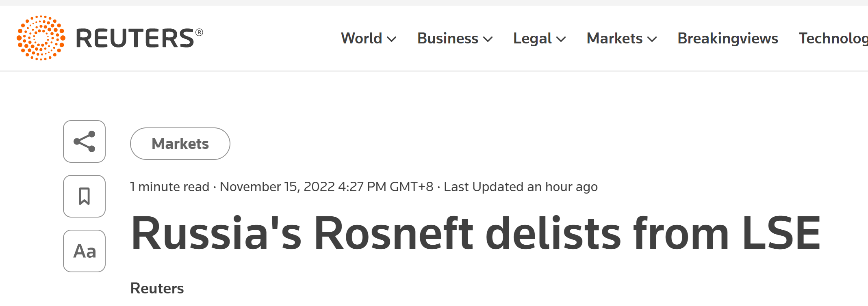Go to the Technology section

833,39
